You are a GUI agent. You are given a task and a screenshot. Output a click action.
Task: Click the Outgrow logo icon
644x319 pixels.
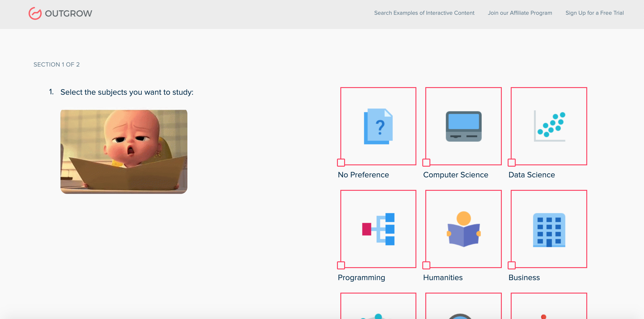[35, 13]
